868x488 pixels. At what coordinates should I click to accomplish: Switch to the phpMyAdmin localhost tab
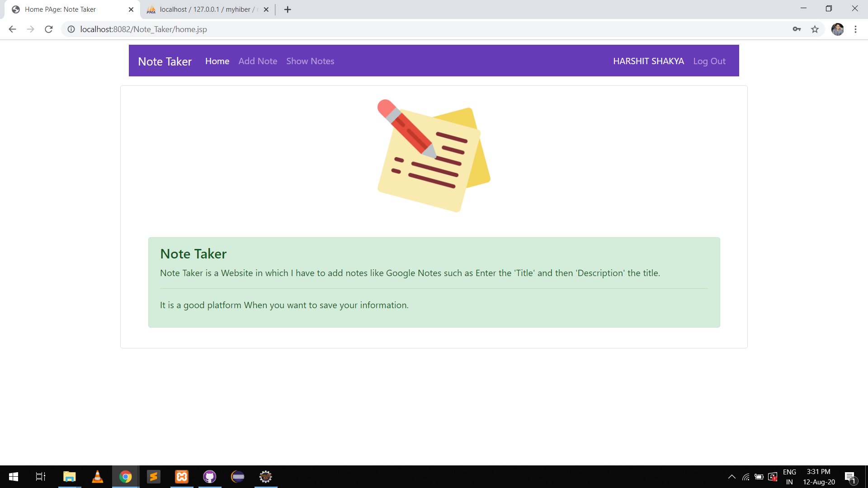[206, 9]
